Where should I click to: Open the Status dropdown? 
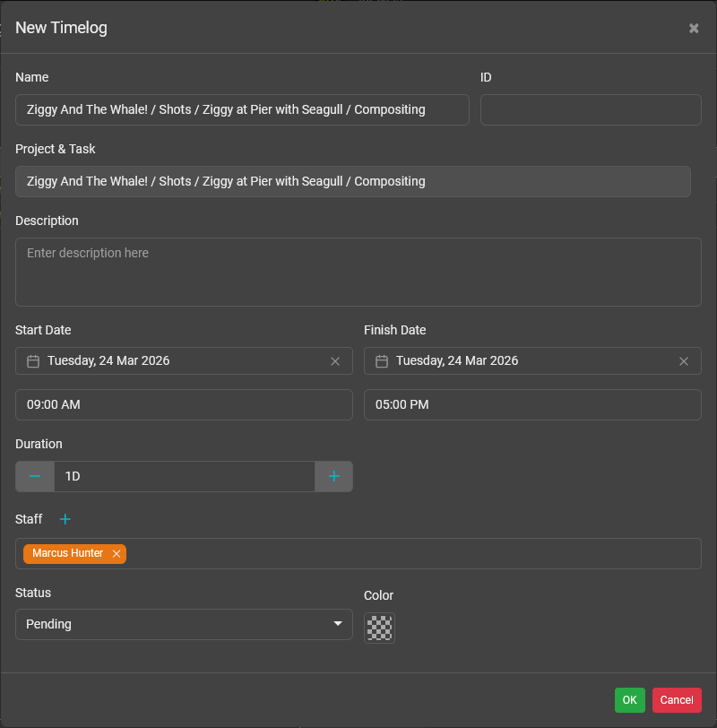pyautogui.click(x=184, y=624)
